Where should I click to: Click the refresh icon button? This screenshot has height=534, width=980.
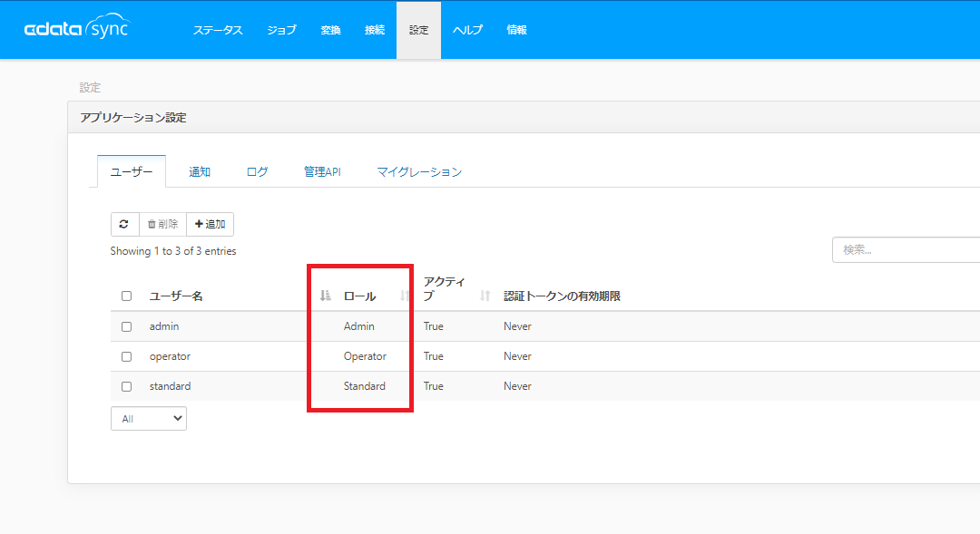tap(124, 224)
